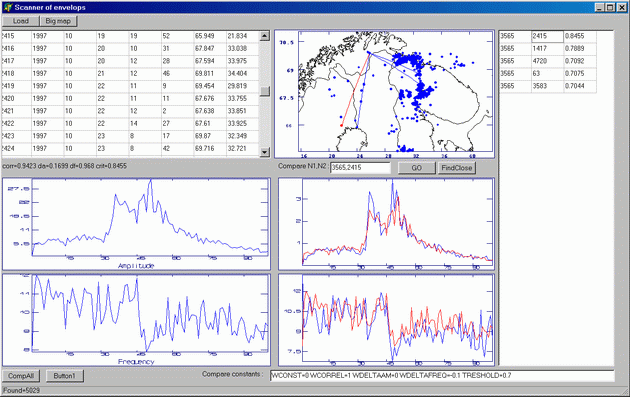Select match cell 3583 in results list
This screenshot has width=630, height=397.
(547, 86)
